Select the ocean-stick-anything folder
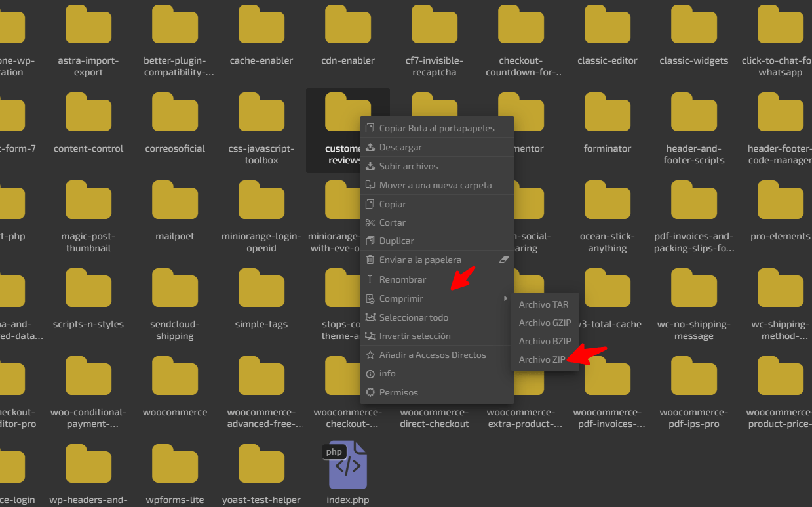The image size is (812, 507). pyautogui.click(x=608, y=216)
